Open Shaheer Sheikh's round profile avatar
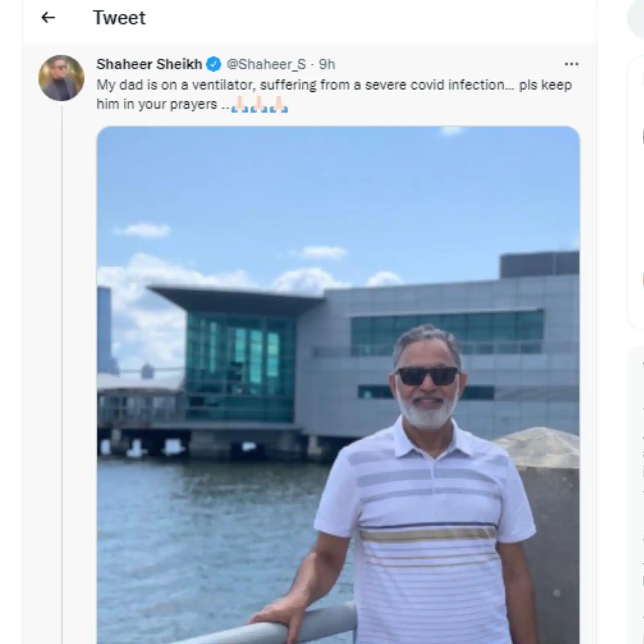This screenshot has width=644, height=644. pos(61,78)
